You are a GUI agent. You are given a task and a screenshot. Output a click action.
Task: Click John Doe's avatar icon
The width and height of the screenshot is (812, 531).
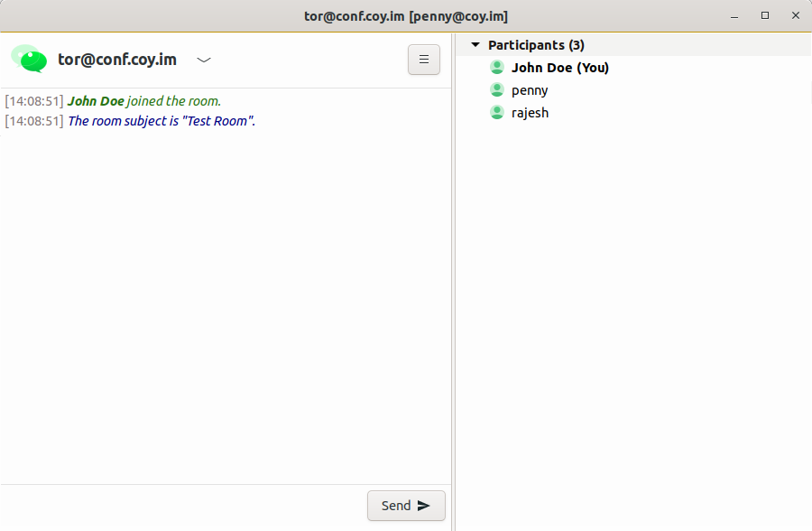[496, 68]
